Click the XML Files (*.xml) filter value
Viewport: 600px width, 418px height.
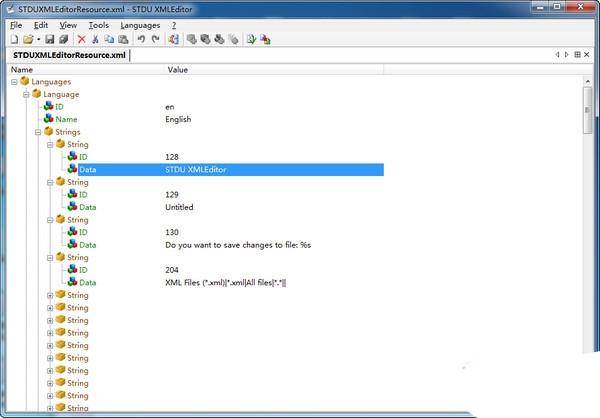226,283
